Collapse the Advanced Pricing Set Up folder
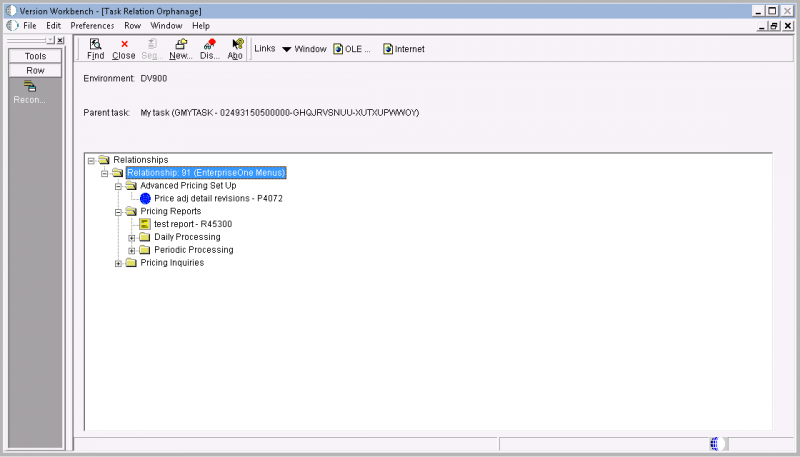 (119, 186)
